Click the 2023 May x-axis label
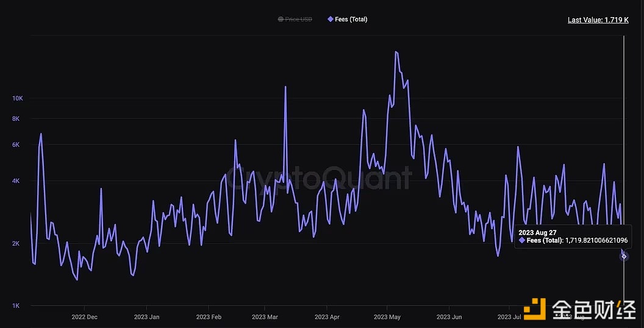The height and width of the screenshot is (328, 644). point(387,317)
